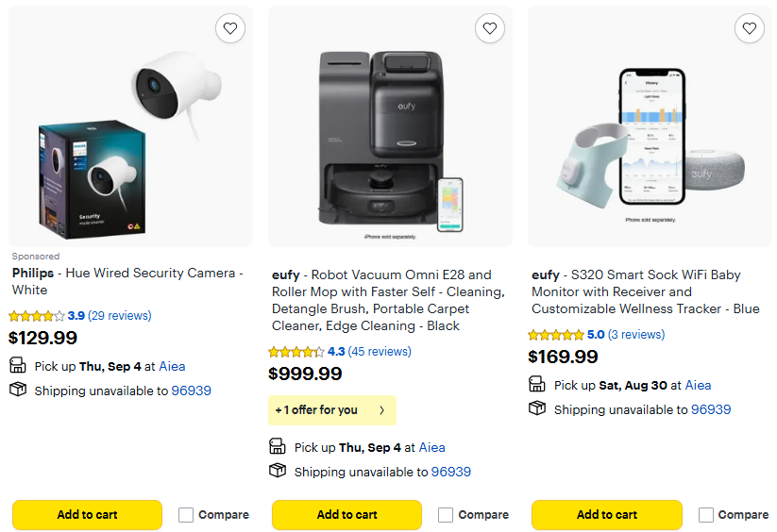Expand the +1 offer for you chevron
This screenshot has height=532, width=777.
tap(381, 410)
